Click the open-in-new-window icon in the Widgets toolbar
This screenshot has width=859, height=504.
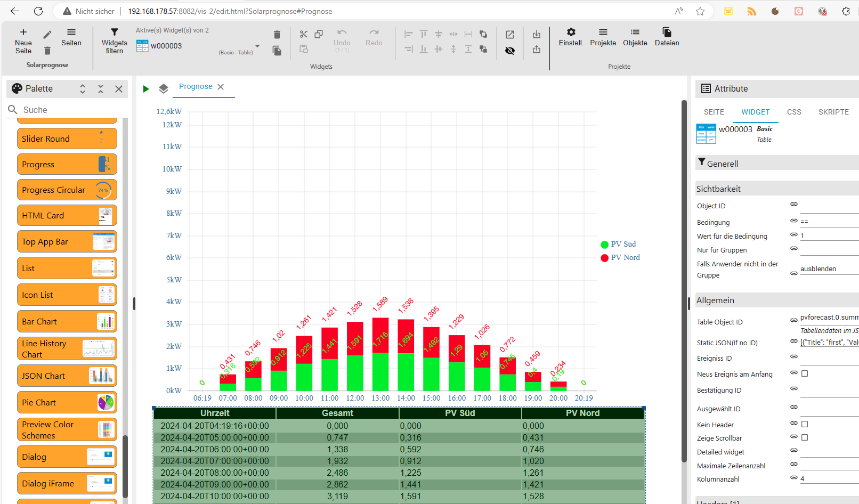coord(510,34)
